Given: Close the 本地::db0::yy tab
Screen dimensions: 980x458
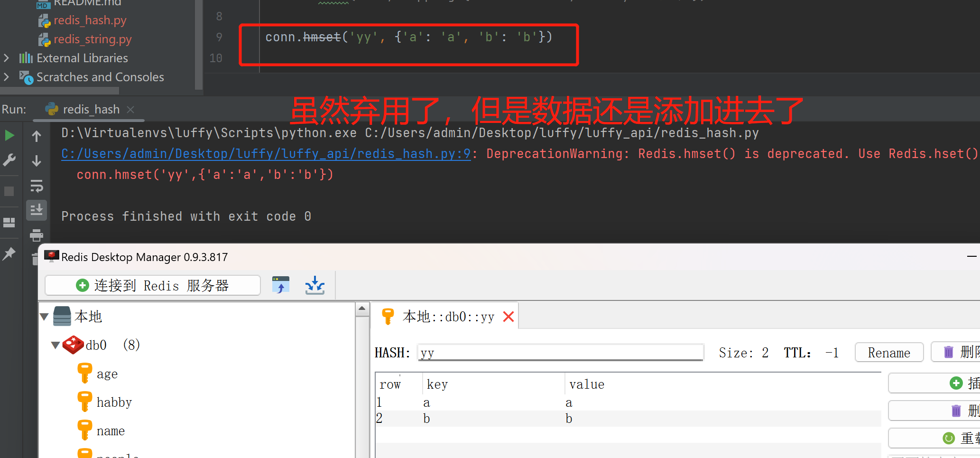Looking at the screenshot, I should [508, 317].
